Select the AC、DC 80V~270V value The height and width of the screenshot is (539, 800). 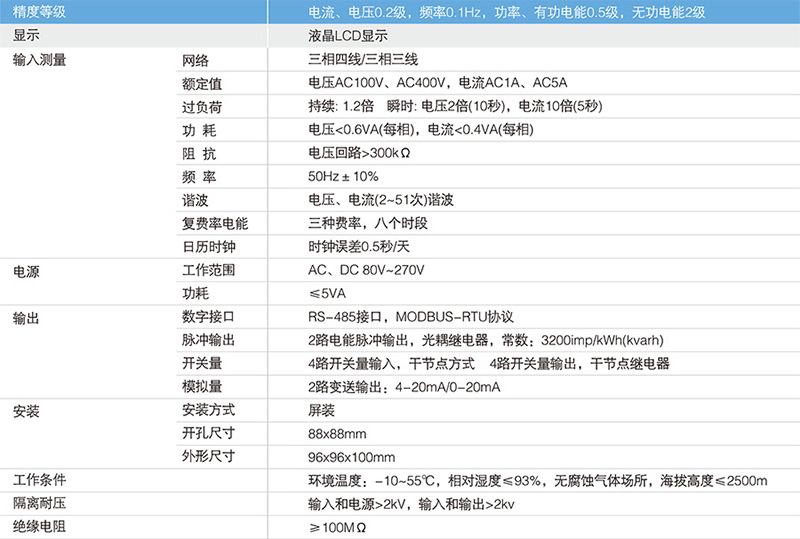coord(366,270)
